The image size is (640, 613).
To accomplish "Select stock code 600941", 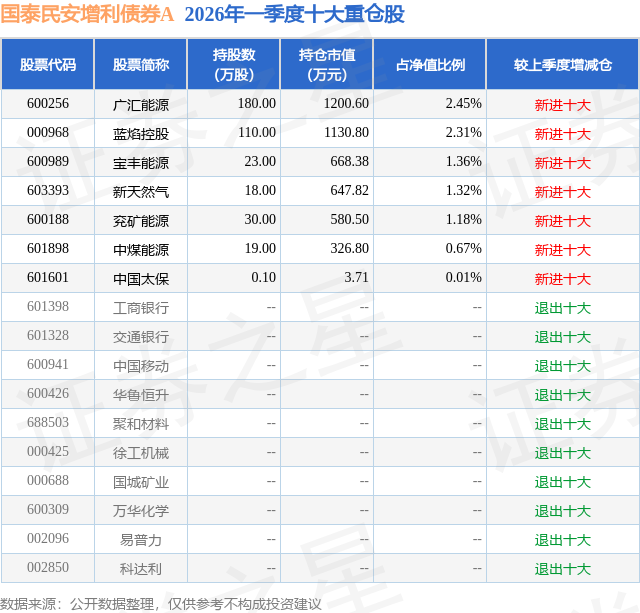I will [48, 364].
